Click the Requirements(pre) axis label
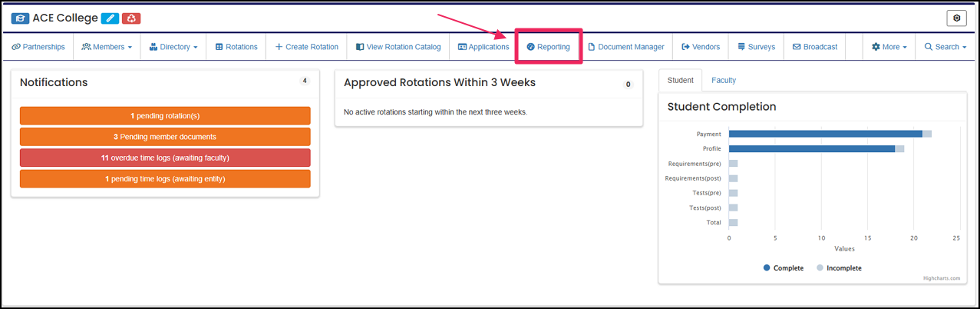Image resolution: width=980 pixels, height=309 pixels. 695,163
